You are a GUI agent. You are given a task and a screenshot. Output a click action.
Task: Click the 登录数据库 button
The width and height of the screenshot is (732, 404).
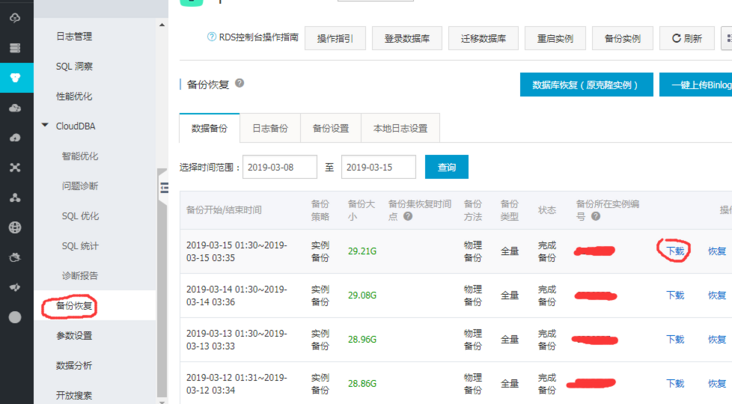[x=407, y=39]
